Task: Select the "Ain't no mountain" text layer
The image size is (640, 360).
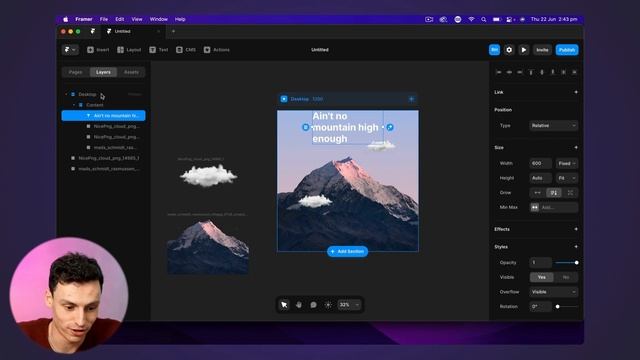Action: pos(103,116)
